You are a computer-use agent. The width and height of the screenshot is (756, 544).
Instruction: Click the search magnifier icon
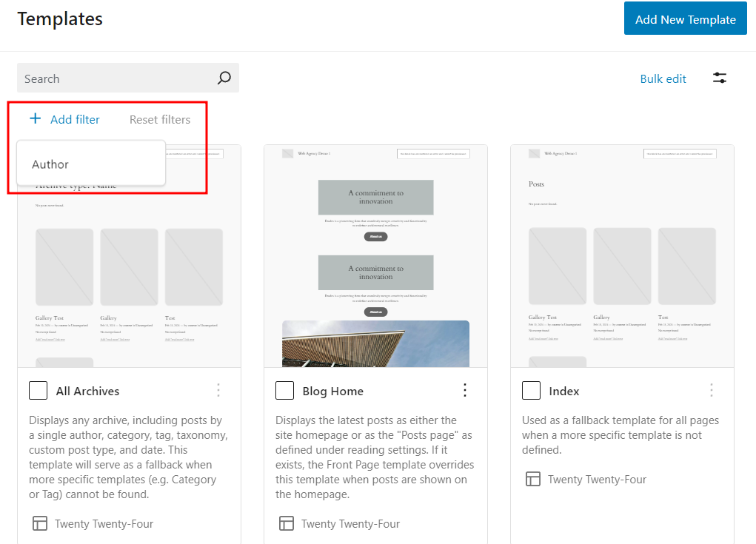coord(224,78)
